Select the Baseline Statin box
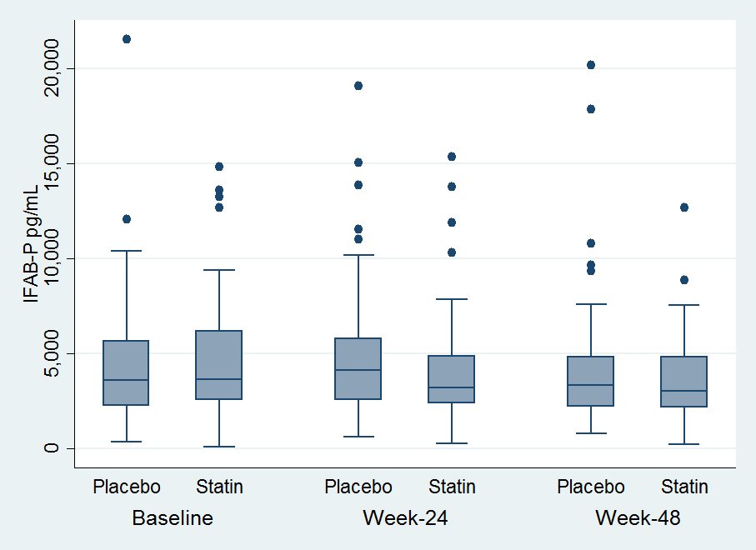This screenshot has width=756, height=550. (x=219, y=365)
